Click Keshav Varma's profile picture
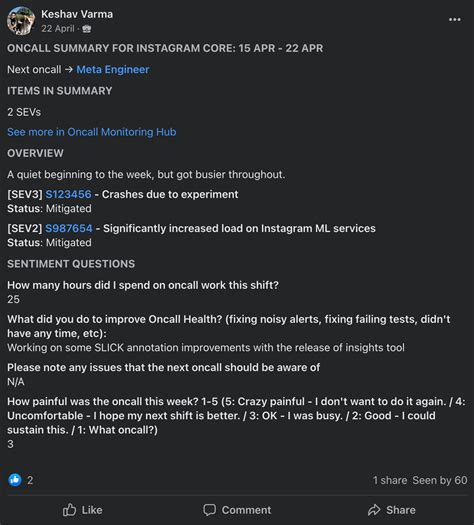This screenshot has height=525, width=474. (x=21, y=21)
